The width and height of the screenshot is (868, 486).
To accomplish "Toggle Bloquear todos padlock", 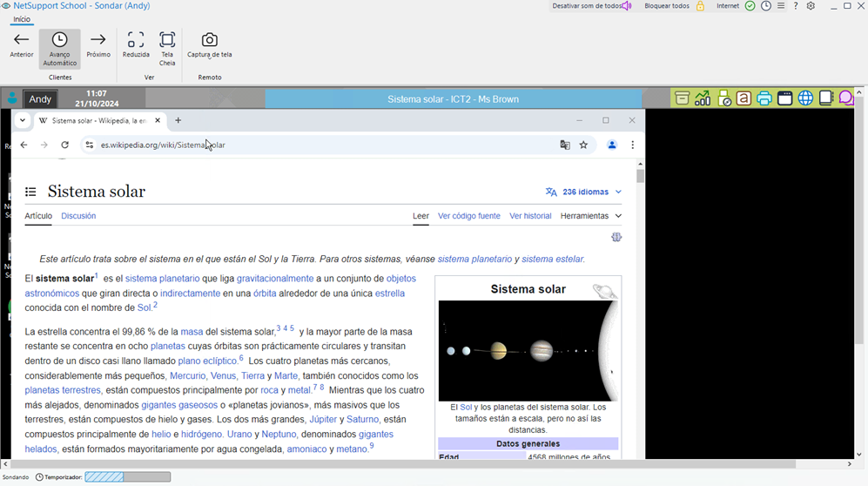I will tap(700, 6).
